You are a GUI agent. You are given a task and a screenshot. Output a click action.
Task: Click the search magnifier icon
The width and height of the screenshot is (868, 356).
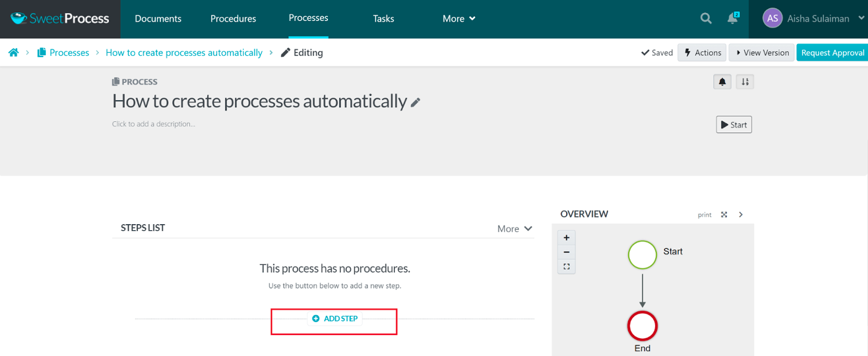[x=705, y=19]
